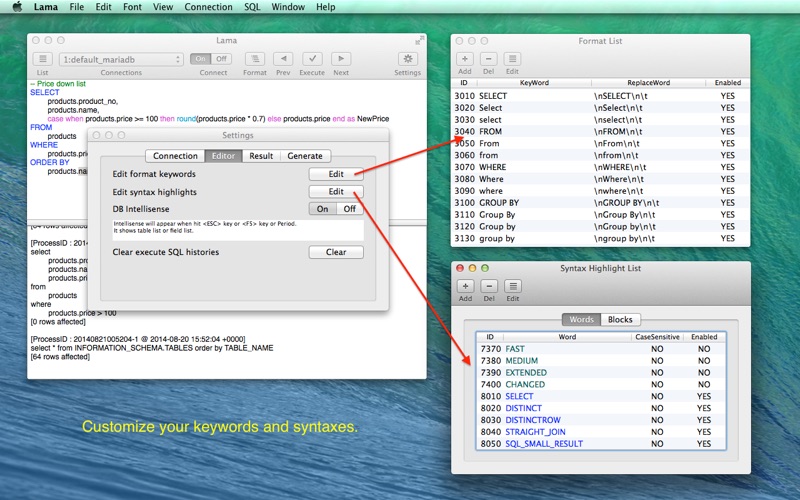Add entry in Format List window
The image size is (800, 500).
(465, 59)
